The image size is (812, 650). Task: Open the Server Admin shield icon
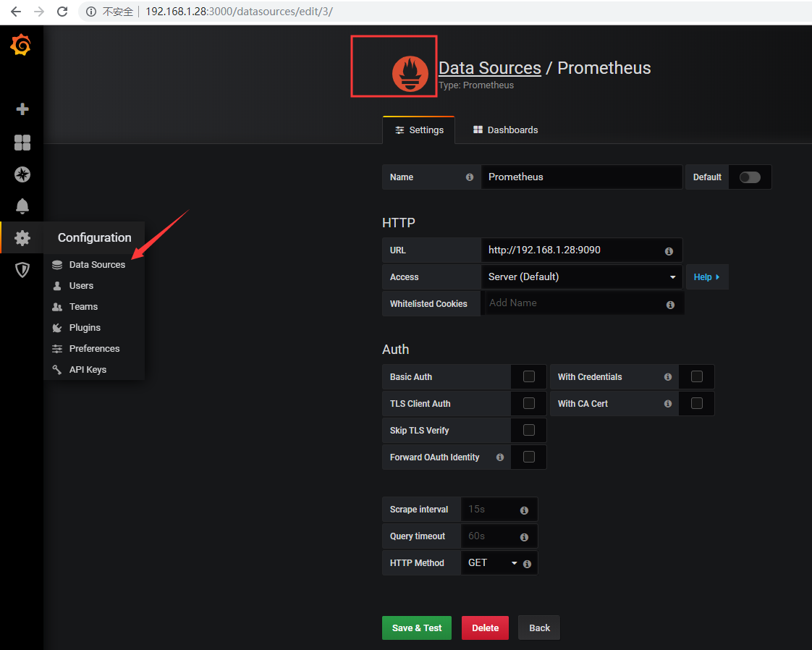[22, 270]
